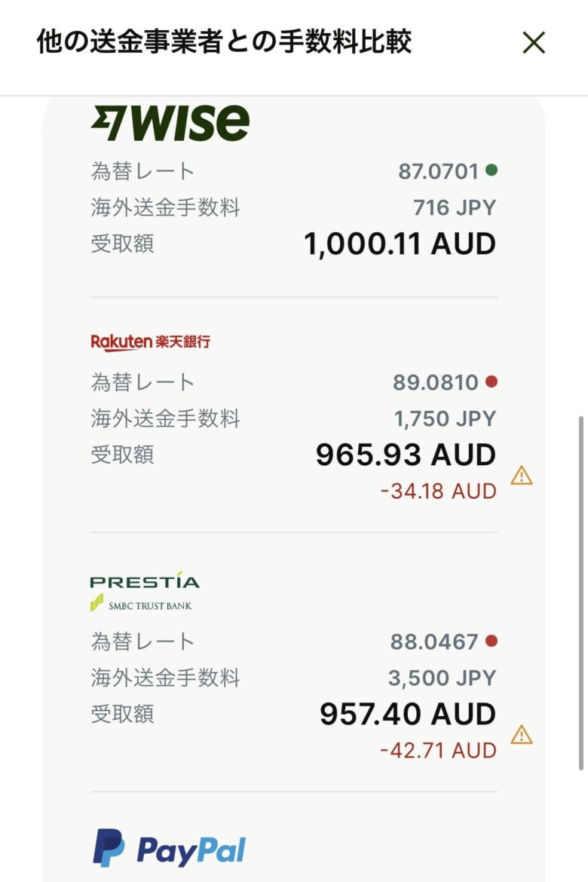Tap the Rakuten Bank logo

coord(151,341)
